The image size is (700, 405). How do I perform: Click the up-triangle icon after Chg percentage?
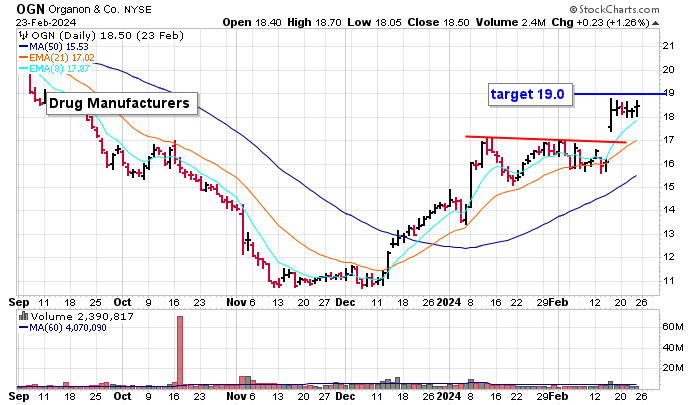point(655,23)
